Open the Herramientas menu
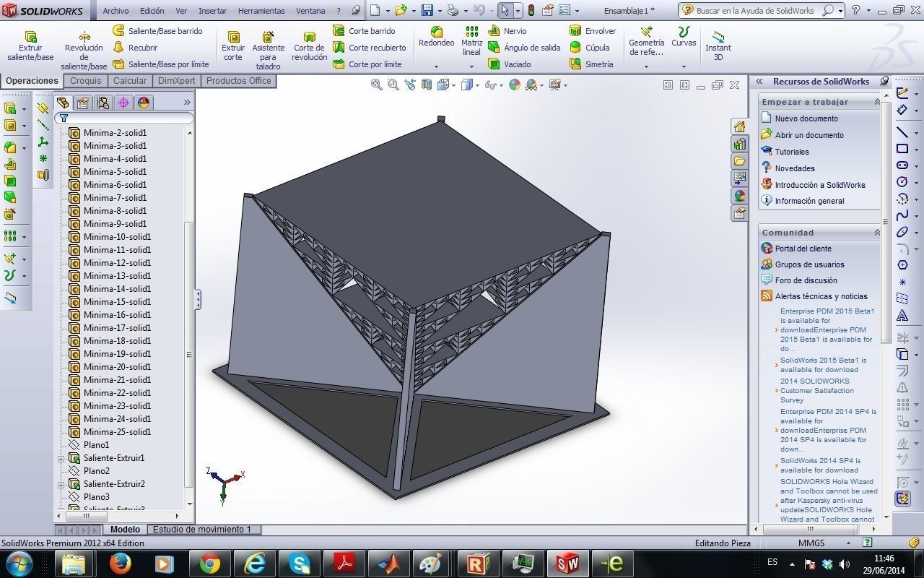 click(x=261, y=11)
